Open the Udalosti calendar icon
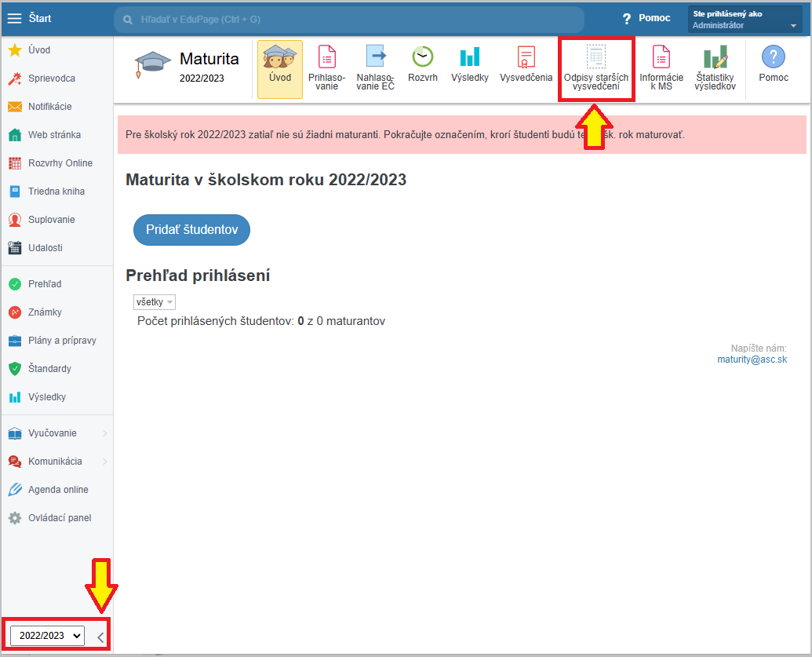Image resolution: width=812 pixels, height=657 pixels. [x=15, y=248]
